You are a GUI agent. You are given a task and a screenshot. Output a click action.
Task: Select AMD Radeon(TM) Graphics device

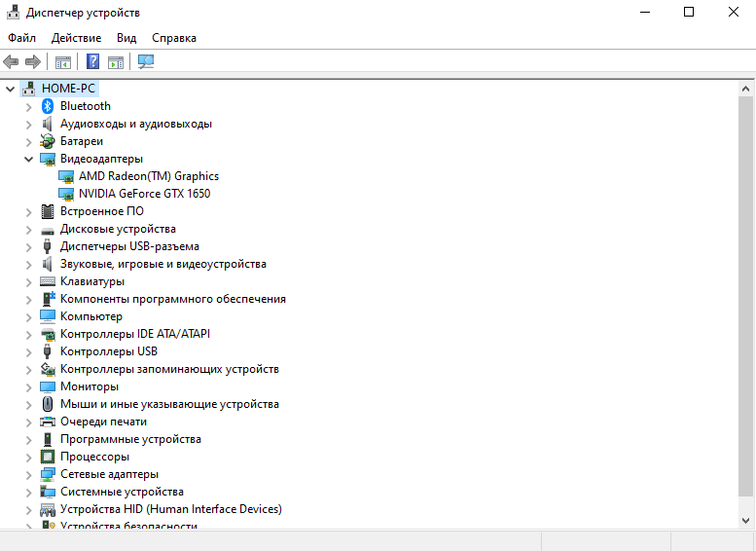(x=149, y=176)
